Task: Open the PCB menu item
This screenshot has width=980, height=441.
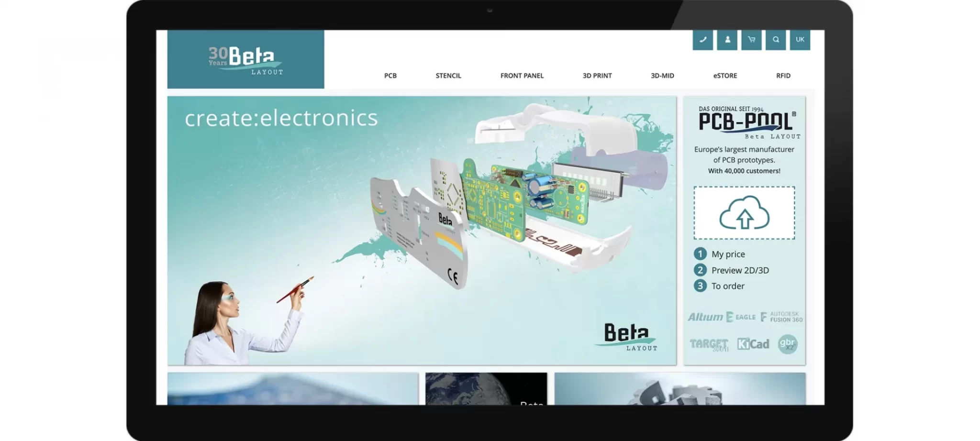Action: [x=390, y=76]
